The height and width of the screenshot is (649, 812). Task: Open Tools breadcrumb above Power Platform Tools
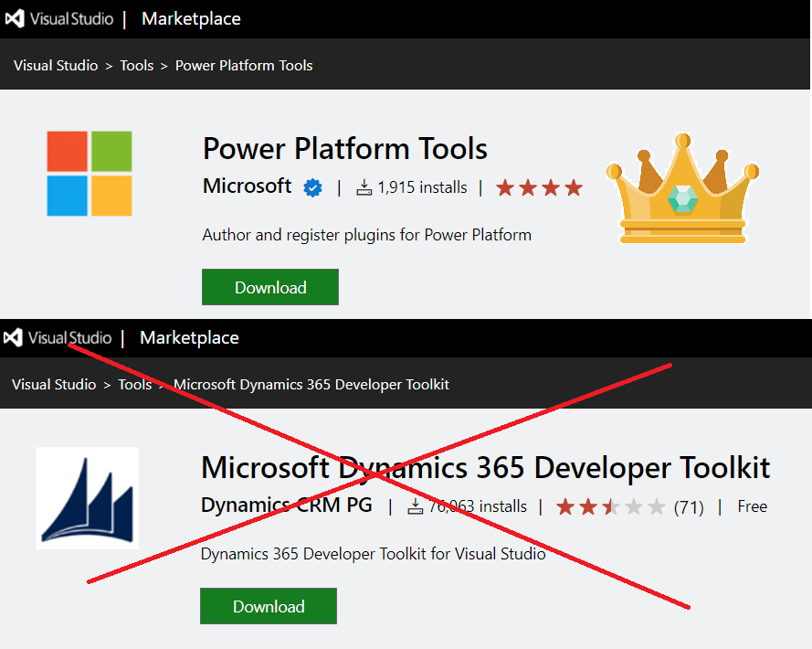[137, 65]
